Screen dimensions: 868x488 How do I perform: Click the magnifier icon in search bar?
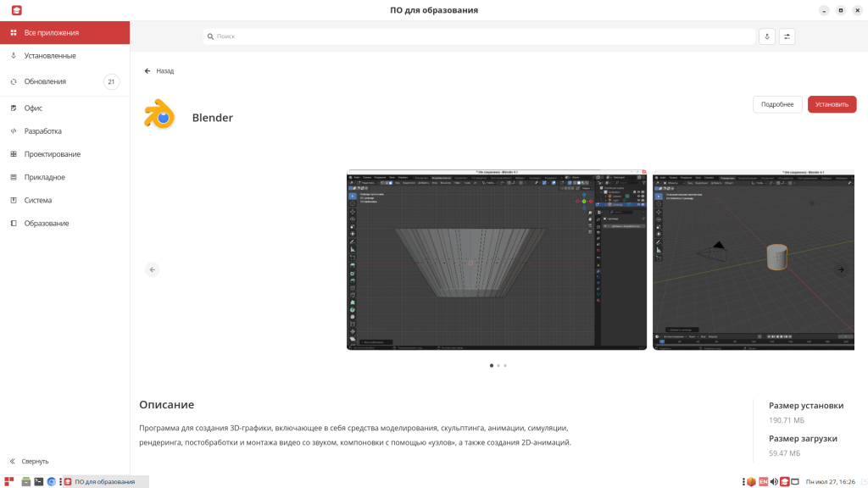tap(210, 36)
